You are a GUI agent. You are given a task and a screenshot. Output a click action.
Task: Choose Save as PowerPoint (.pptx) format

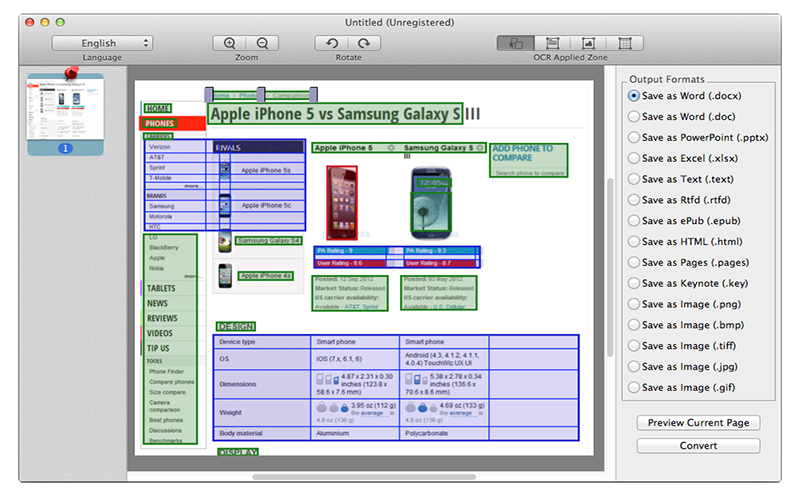634,137
